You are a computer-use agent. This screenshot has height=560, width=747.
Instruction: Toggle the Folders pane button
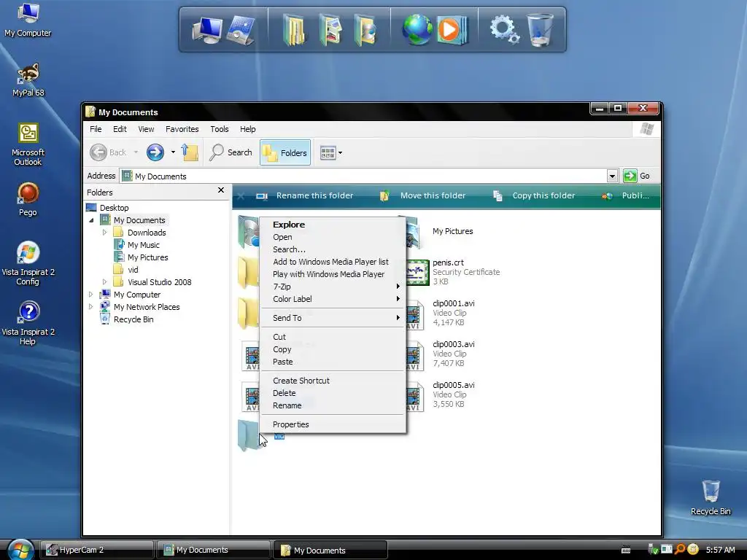click(285, 152)
